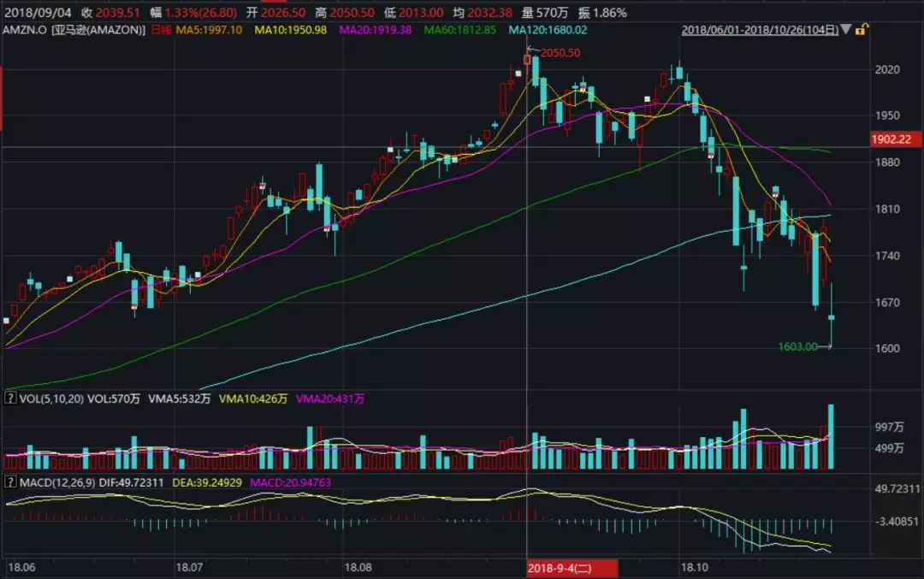Open the 2018/06/01-2018/10/26 date range link

760,29
